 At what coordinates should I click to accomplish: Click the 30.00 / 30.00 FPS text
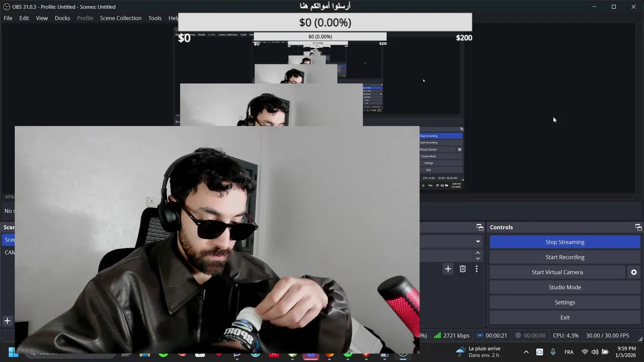607,335
